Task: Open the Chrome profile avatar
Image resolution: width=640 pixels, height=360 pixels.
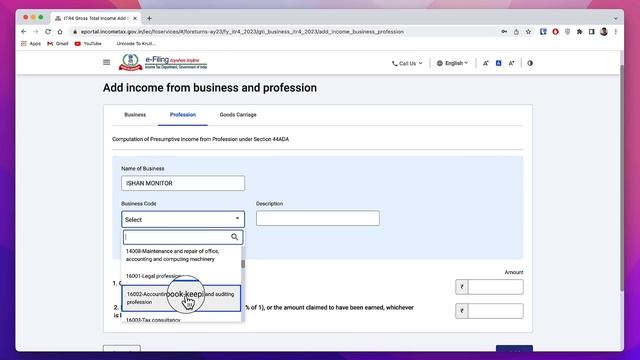Action: pos(604,31)
